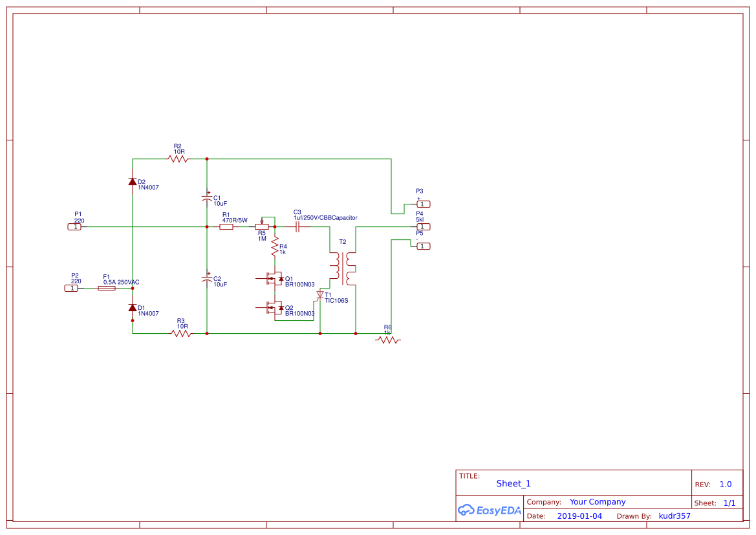Click the 'TITLE:' label in title block
This screenshot has height=535, width=756.
tap(470, 475)
